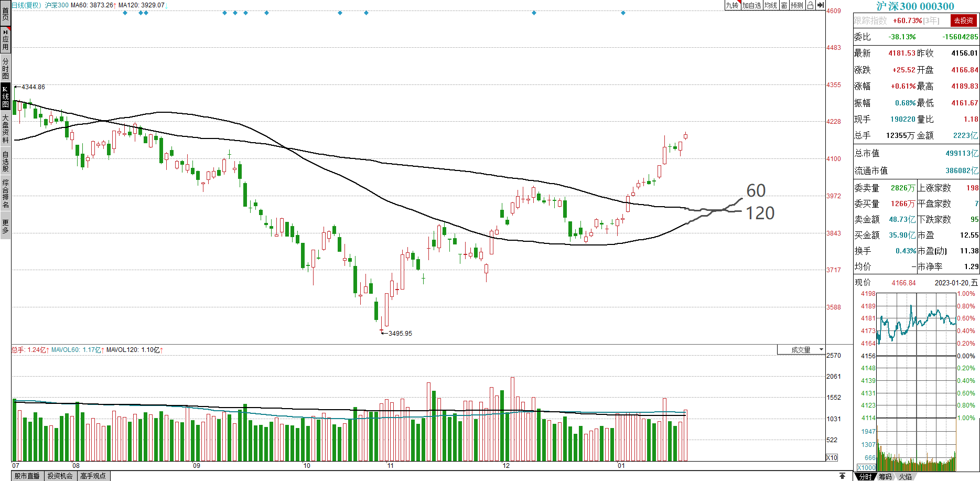Click the red 去投资 button
The width and height of the screenshot is (980, 481).
point(963,20)
